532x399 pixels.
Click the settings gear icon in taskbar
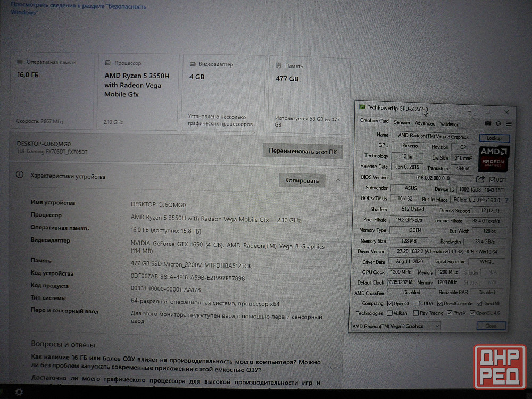(19, 392)
